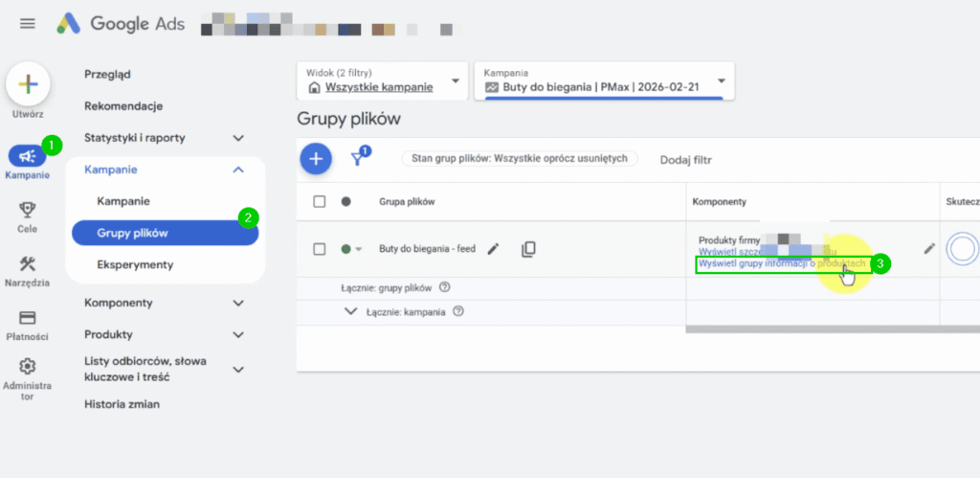The width and height of the screenshot is (980, 478).
Task: Tick the select-all checkbox in header
Action: [320, 201]
